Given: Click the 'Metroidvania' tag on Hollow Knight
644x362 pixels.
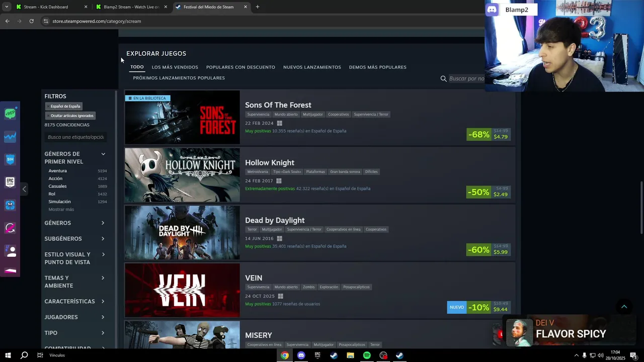Looking at the screenshot, I should click(258, 172).
